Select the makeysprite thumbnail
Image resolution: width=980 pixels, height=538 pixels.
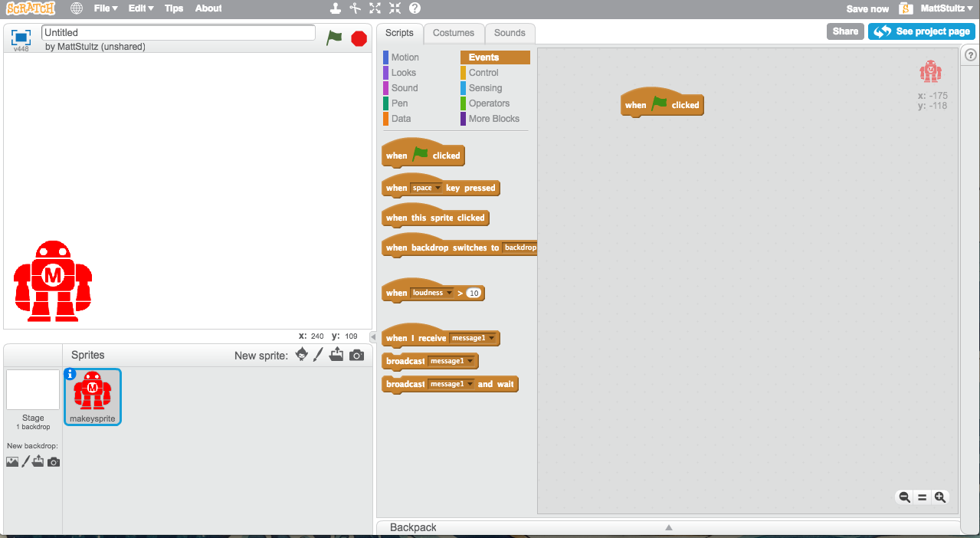pos(92,396)
